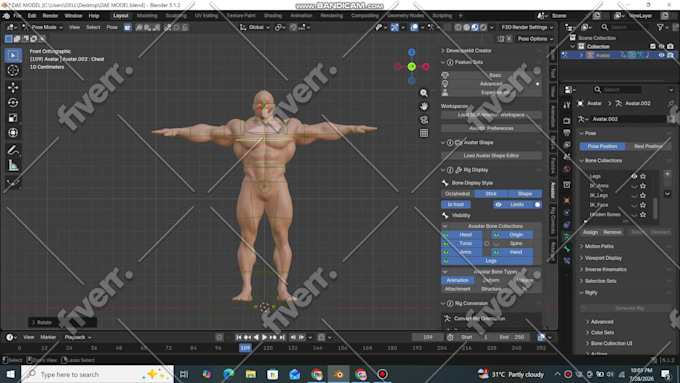Select the Rest Position button

(648, 146)
